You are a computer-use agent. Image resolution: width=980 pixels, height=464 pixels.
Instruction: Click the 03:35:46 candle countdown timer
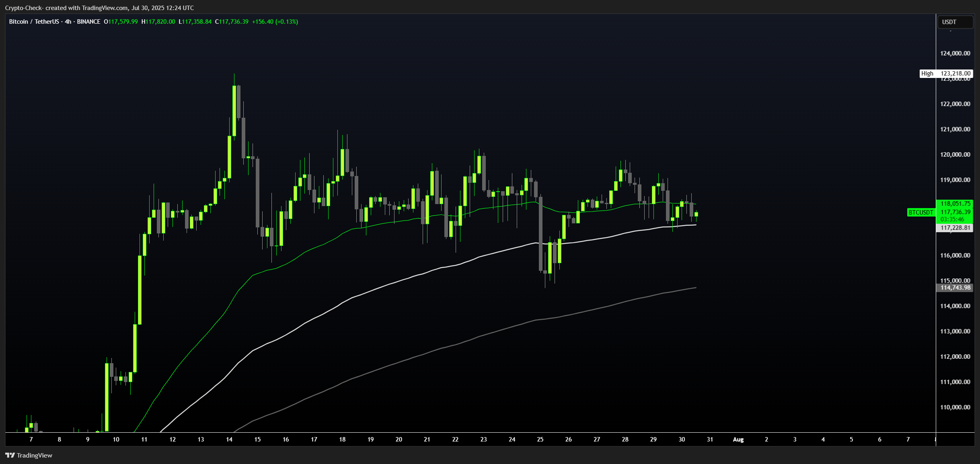click(x=952, y=219)
